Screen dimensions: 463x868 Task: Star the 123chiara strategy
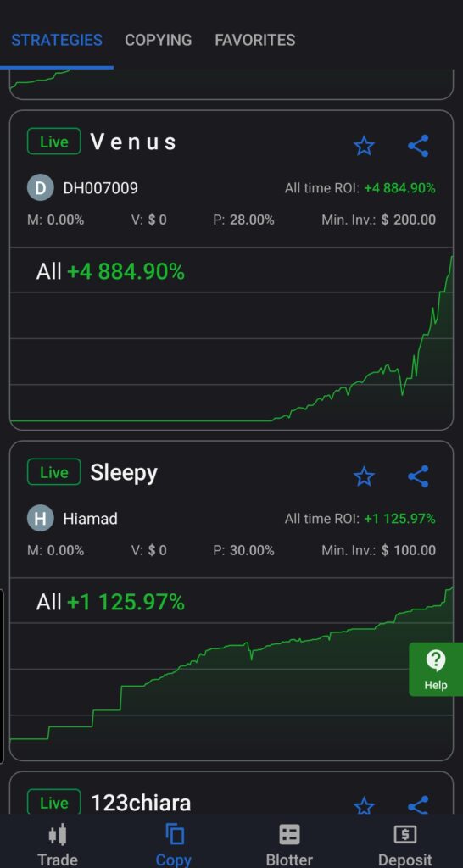(364, 805)
